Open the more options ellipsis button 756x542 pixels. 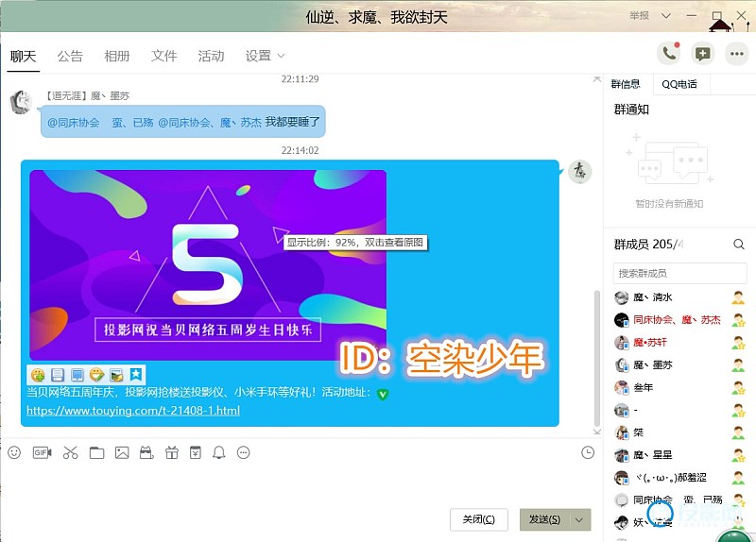pyautogui.click(x=736, y=54)
